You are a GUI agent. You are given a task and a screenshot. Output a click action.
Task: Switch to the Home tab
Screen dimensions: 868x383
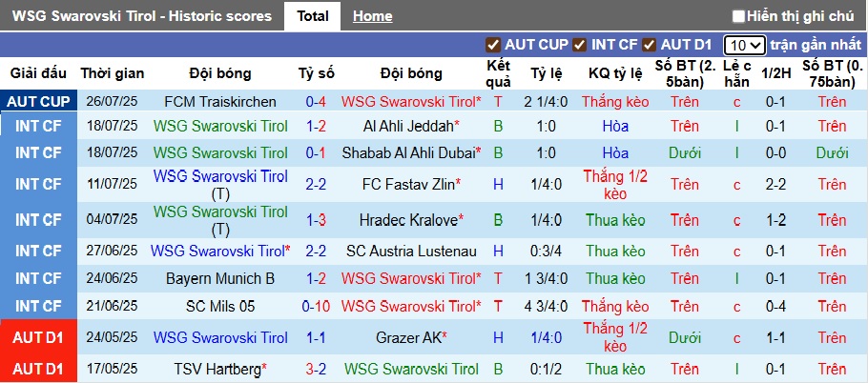pos(372,16)
